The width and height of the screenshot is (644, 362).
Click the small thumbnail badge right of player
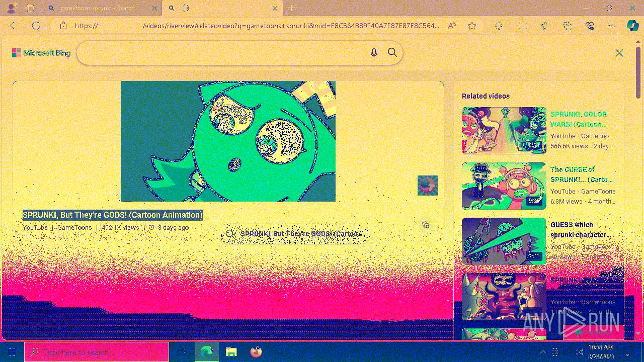(x=428, y=186)
